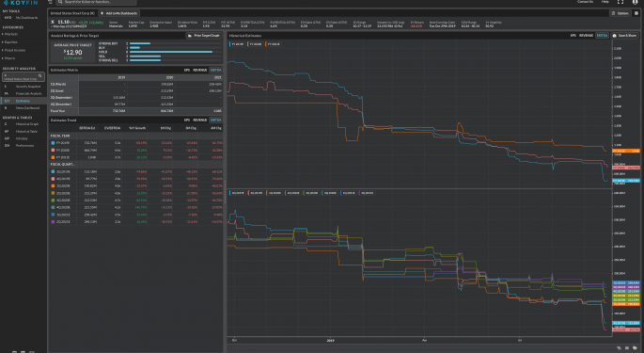
Task: Toggle fullscreen mode icon
Action: coord(620,2)
